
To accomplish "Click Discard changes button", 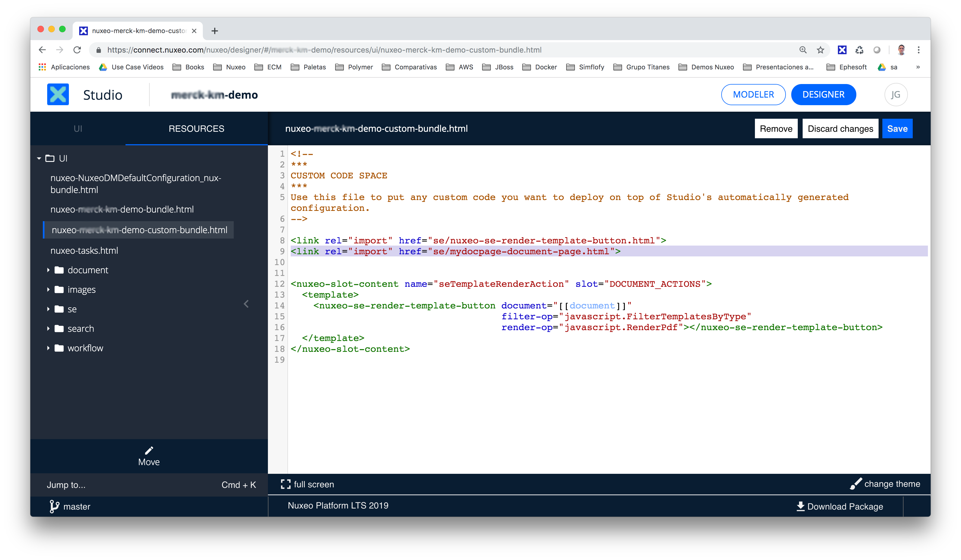I will point(840,129).
